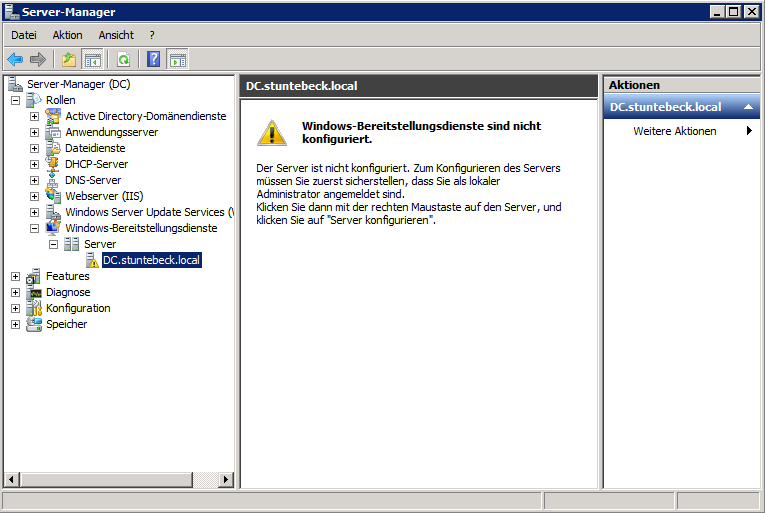Expand the Speicher node

pyautogui.click(x=16, y=325)
